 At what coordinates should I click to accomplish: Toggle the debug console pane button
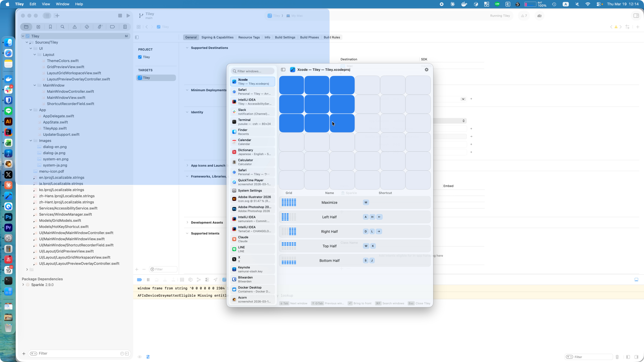[636, 280]
